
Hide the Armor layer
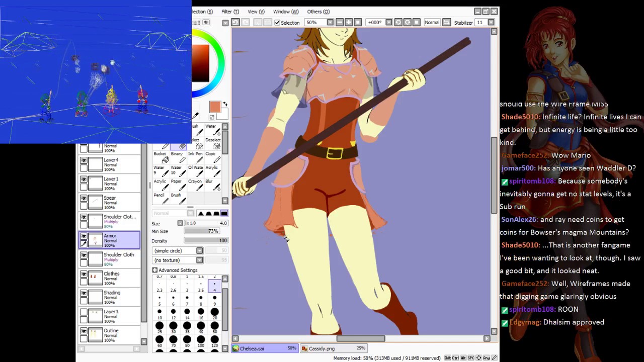(x=84, y=236)
